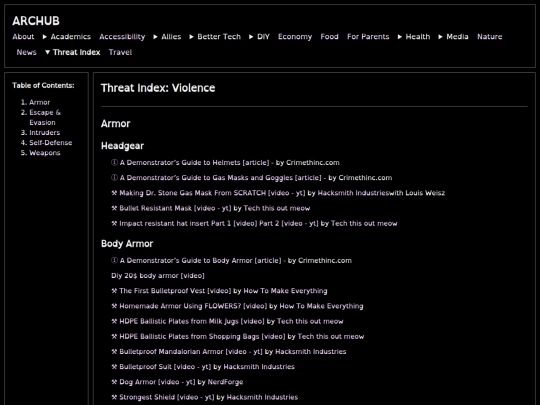
Task: Select the Body Armor subheading
Action: [x=127, y=244]
